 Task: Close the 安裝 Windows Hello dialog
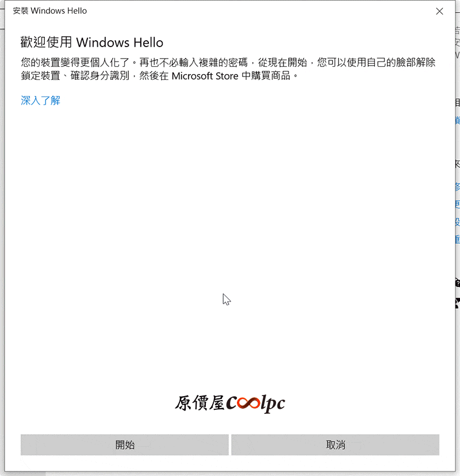(x=439, y=11)
